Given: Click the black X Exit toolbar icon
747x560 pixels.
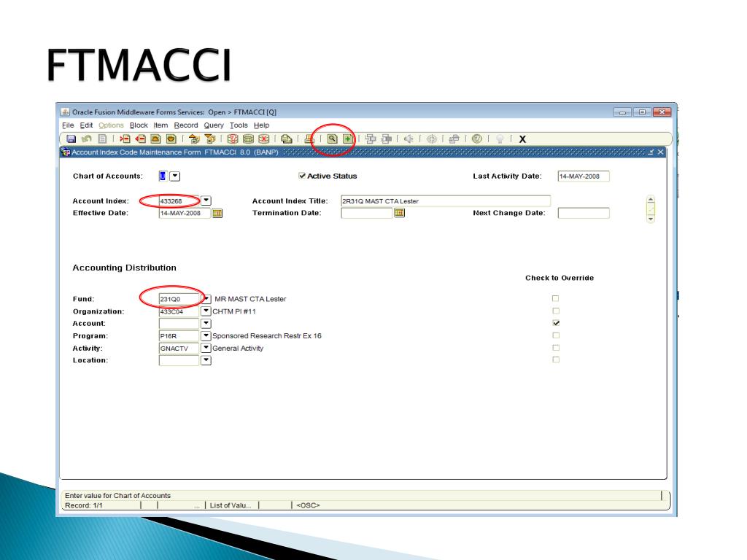Looking at the screenshot, I should click(x=522, y=139).
